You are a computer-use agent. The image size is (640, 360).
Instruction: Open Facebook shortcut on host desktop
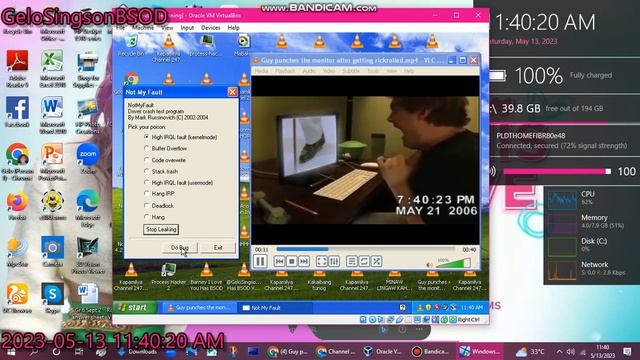point(17,112)
